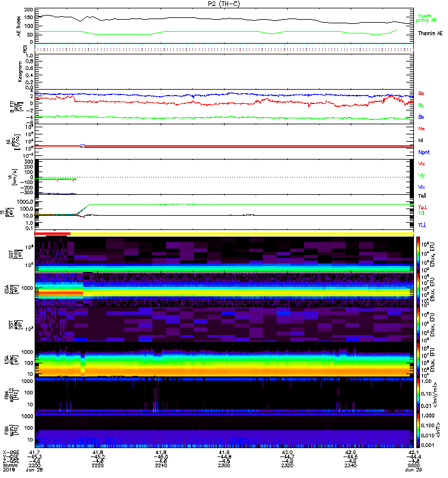The image size is (448, 478).
Task: Click the "Jun 29" date label
Action: (413, 470)
